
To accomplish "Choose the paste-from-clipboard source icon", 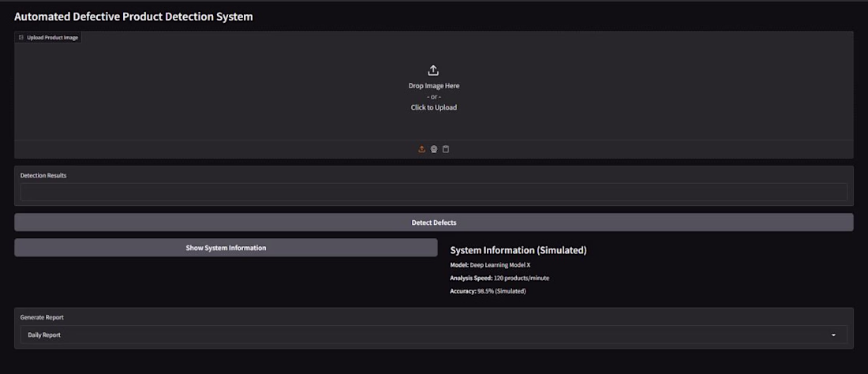I will click(446, 149).
